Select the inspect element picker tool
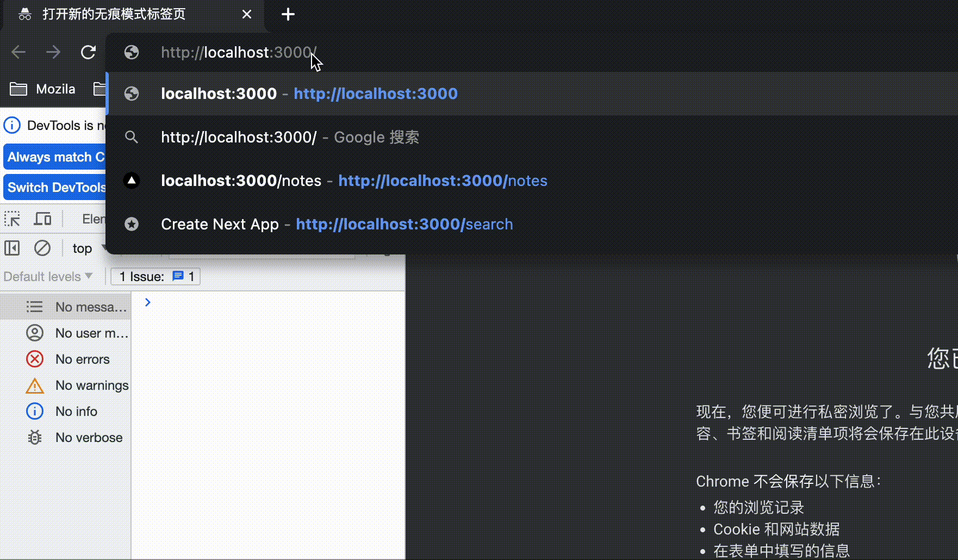The width and height of the screenshot is (958, 560). tap(12, 219)
